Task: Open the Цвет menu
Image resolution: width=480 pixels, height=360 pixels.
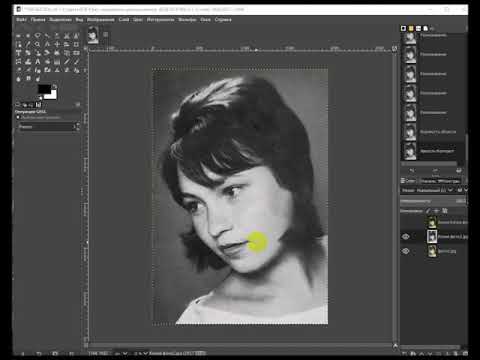Action: click(x=138, y=20)
